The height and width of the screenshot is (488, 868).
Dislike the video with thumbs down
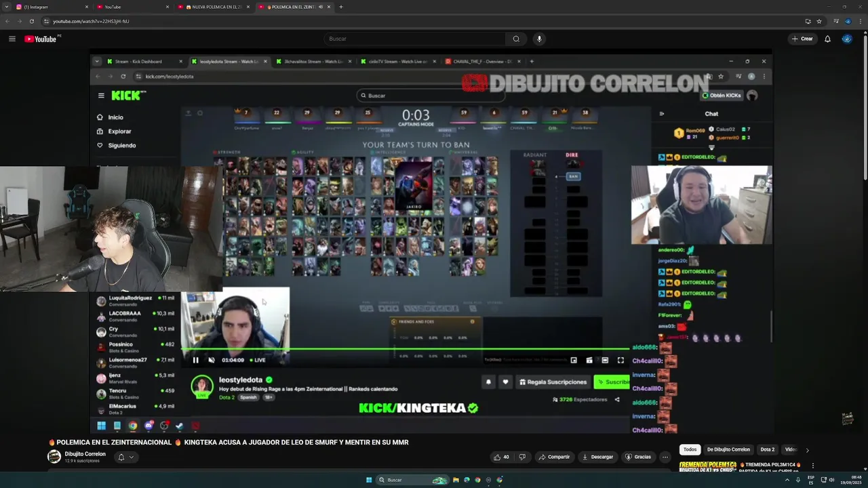click(522, 457)
